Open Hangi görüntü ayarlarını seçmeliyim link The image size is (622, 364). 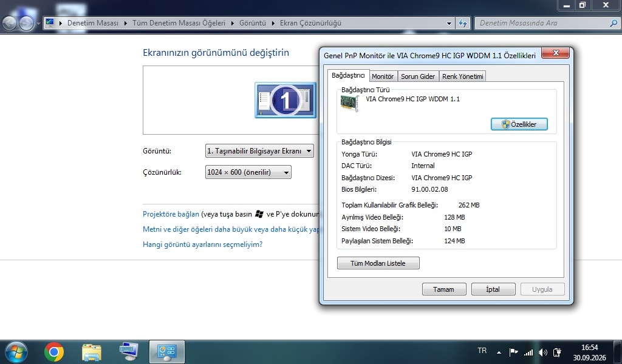click(x=203, y=244)
